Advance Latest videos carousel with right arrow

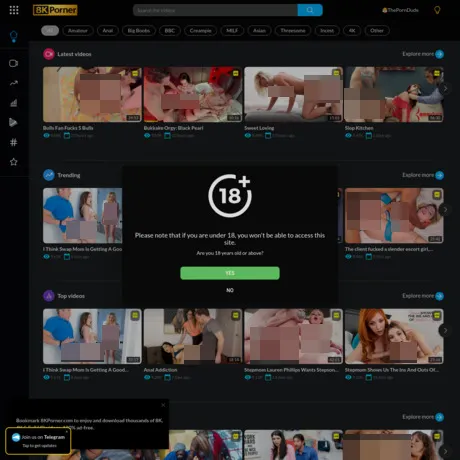(x=445, y=89)
